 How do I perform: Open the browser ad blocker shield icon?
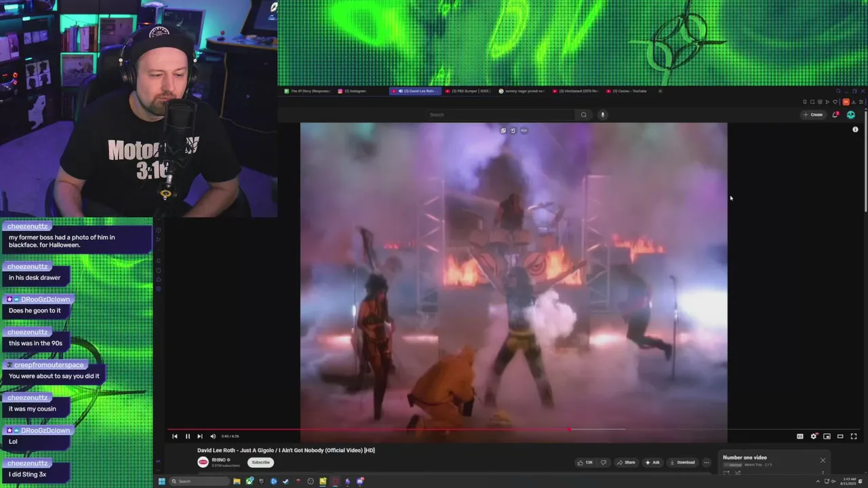pos(820,102)
